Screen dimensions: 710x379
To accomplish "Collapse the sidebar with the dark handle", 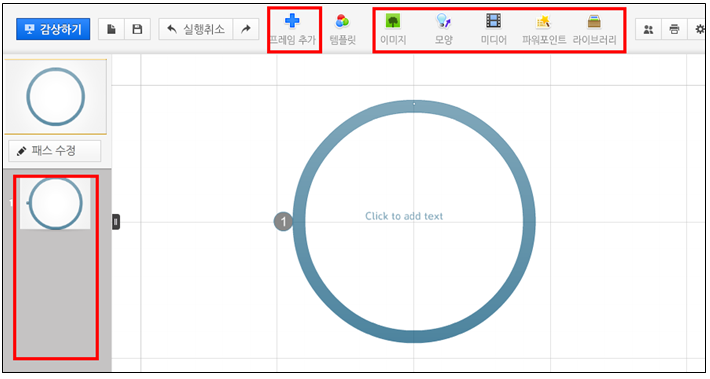I will click(x=116, y=222).
